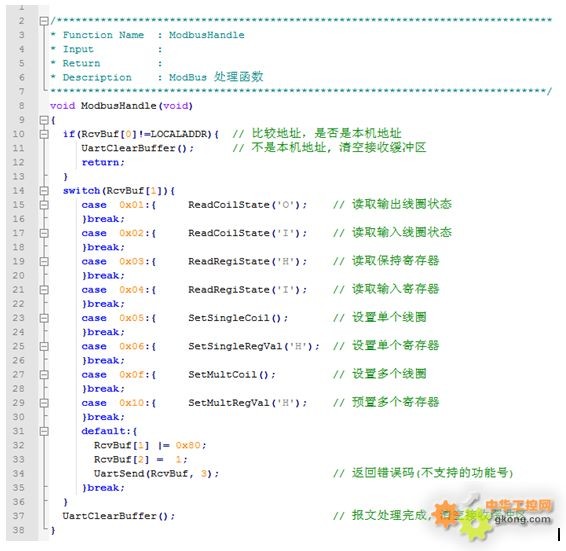Image resolution: width=566 pixels, height=551 pixels.
Task: Click the 0x01 case value
Action: pos(132,205)
